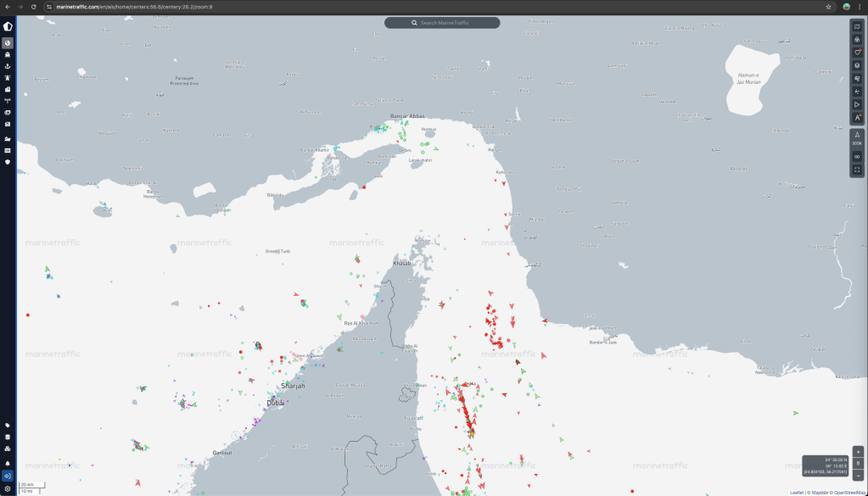Expand the 305K vessel count panel

click(x=857, y=138)
